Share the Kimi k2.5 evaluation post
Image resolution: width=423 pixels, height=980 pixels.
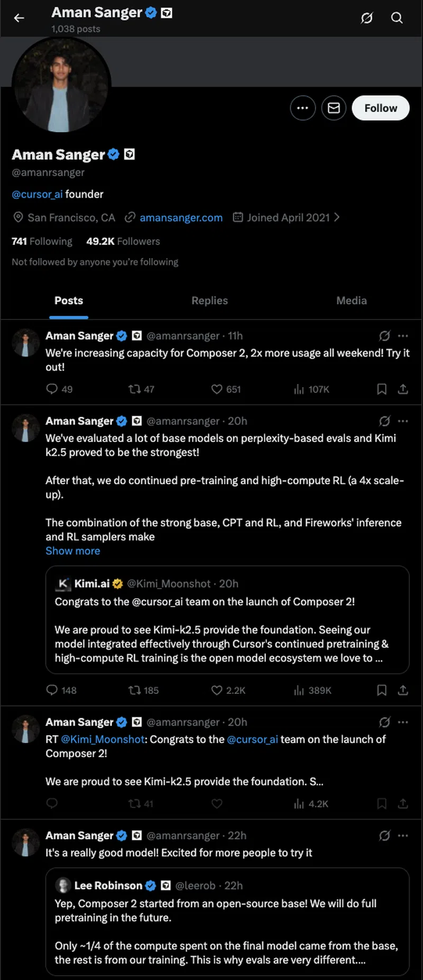point(403,690)
